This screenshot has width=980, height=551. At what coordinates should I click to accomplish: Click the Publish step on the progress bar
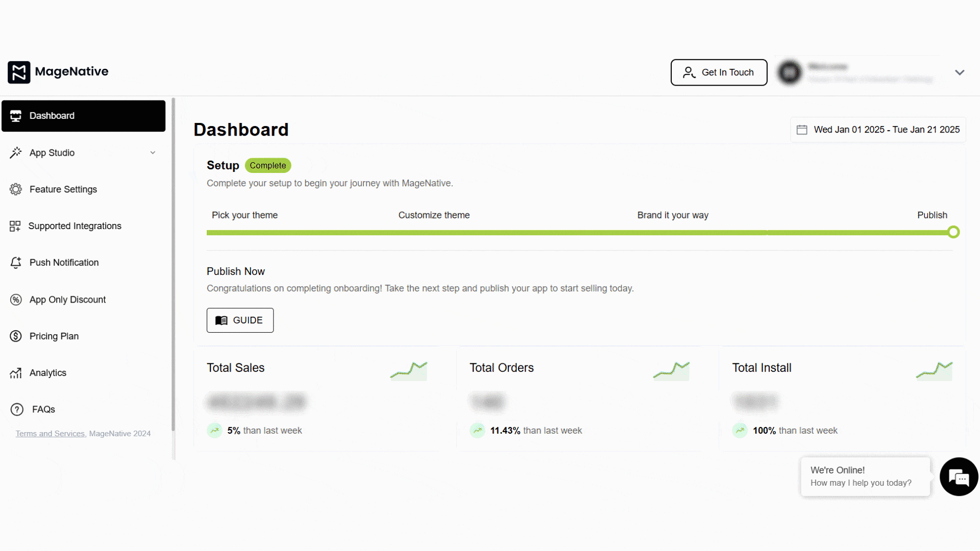click(x=952, y=232)
